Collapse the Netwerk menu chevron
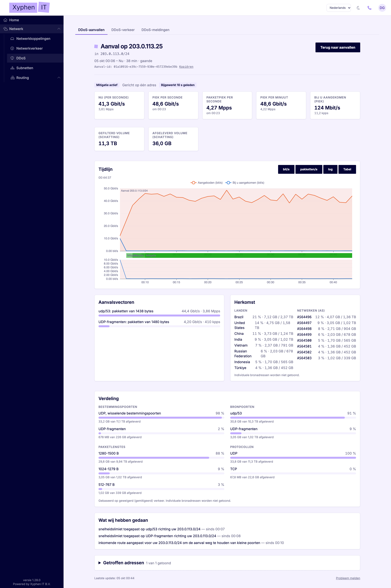 59,29
